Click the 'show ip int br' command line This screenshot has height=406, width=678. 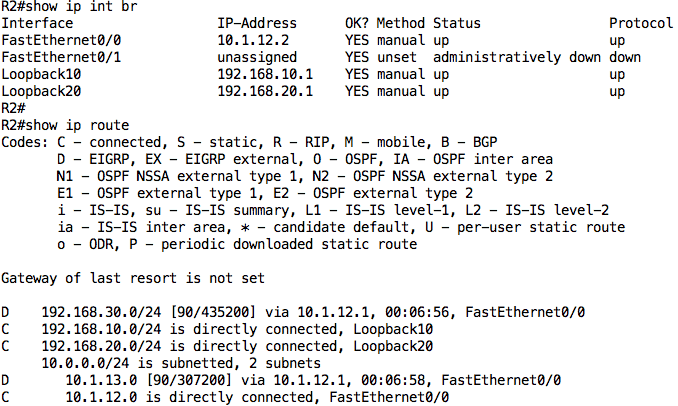coord(69,6)
